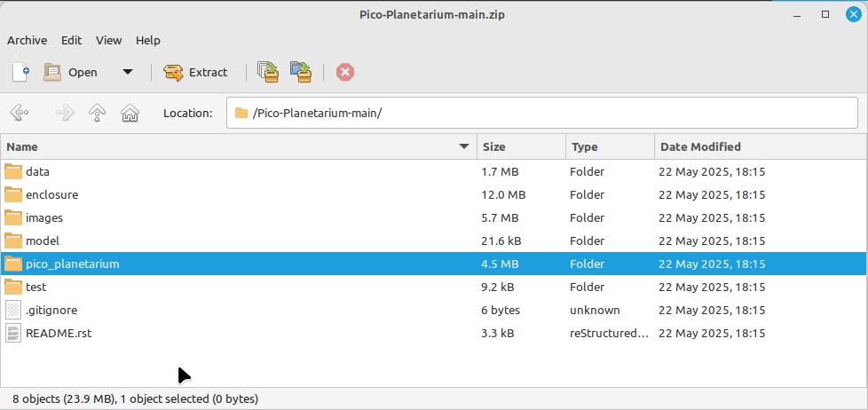Select the data folder icon
This screenshot has width=868, height=410.
[x=12, y=171]
